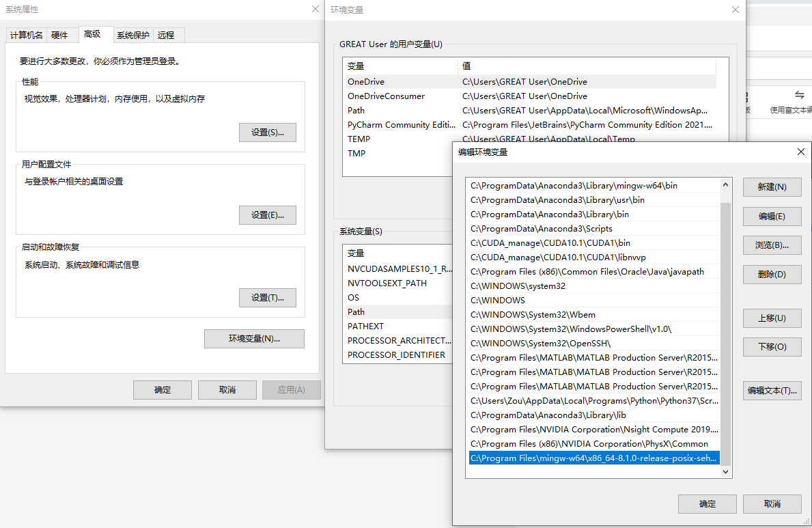Close the 系统属性 window
Image resolution: width=812 pixels, height=528 pixels.
pyautogui.click(x=315, y=10)
